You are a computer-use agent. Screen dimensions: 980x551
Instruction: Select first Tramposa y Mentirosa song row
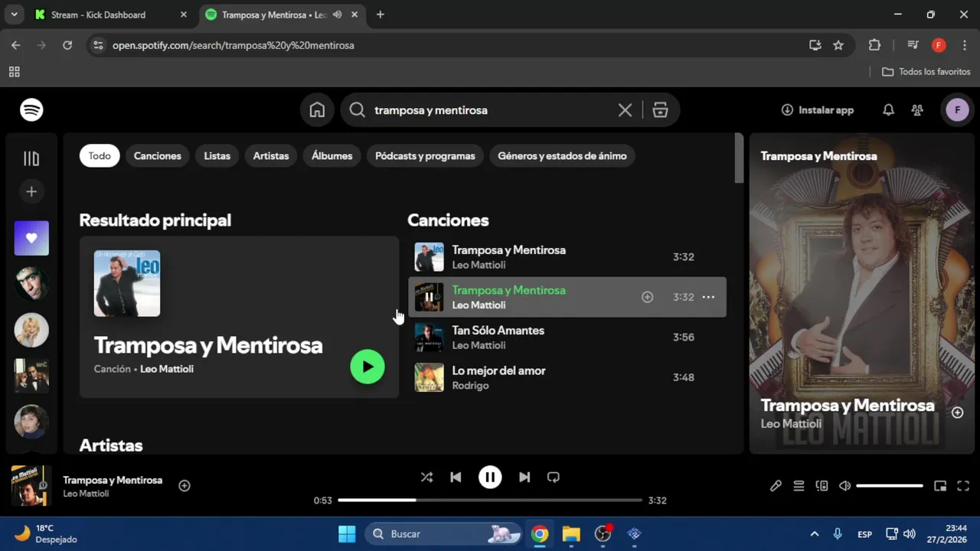[567, 257]
